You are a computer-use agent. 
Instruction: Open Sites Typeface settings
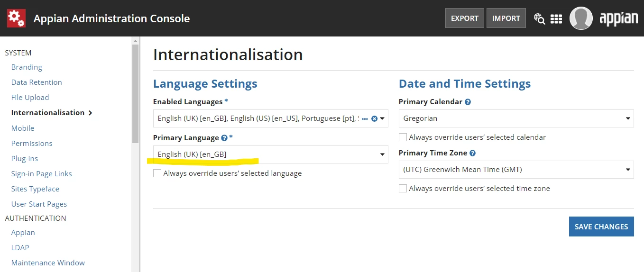tap(35, 189)
